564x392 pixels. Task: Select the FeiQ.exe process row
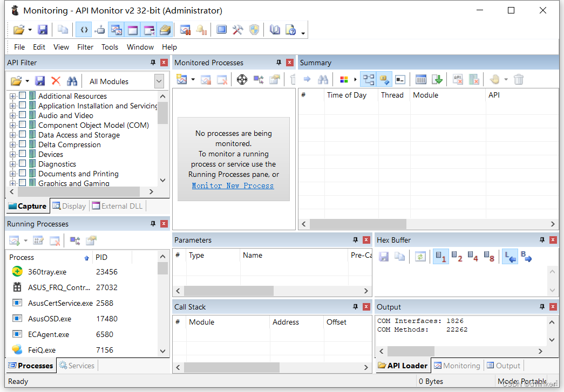tap(82, 350)
